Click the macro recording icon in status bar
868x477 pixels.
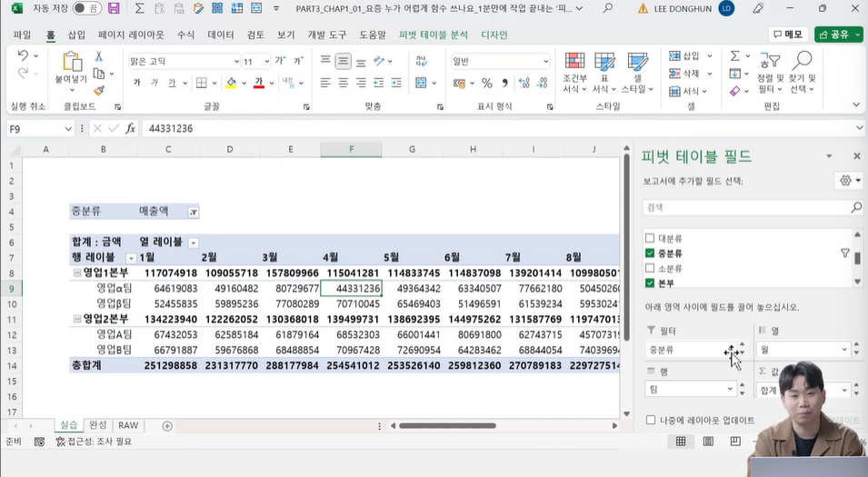[39, 442]
